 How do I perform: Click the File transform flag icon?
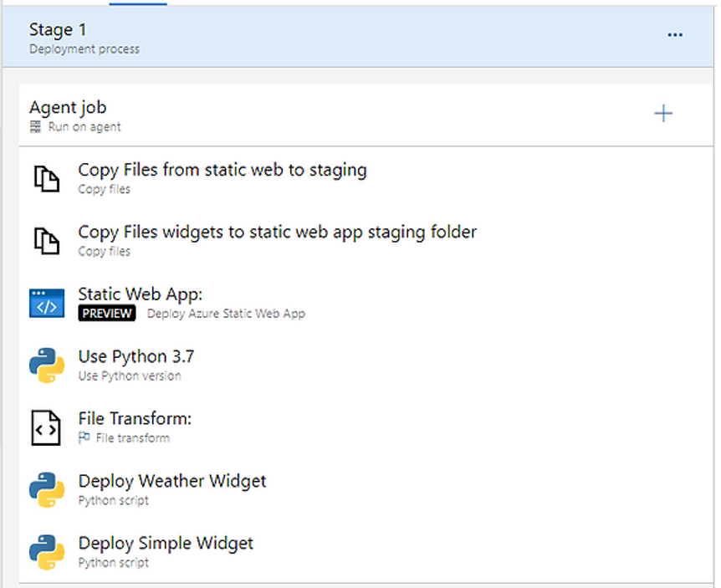(x=84, y=437)
